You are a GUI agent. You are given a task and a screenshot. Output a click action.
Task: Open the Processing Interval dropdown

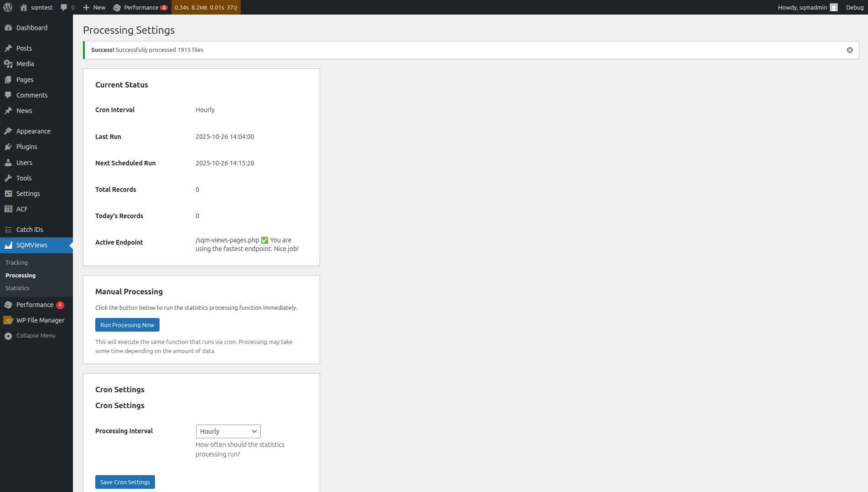point(228,431)
